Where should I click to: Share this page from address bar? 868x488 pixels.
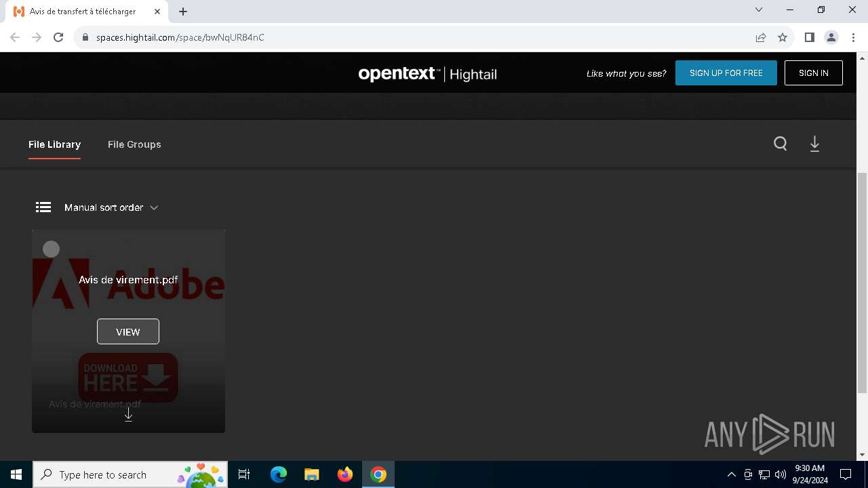(761, 37)
